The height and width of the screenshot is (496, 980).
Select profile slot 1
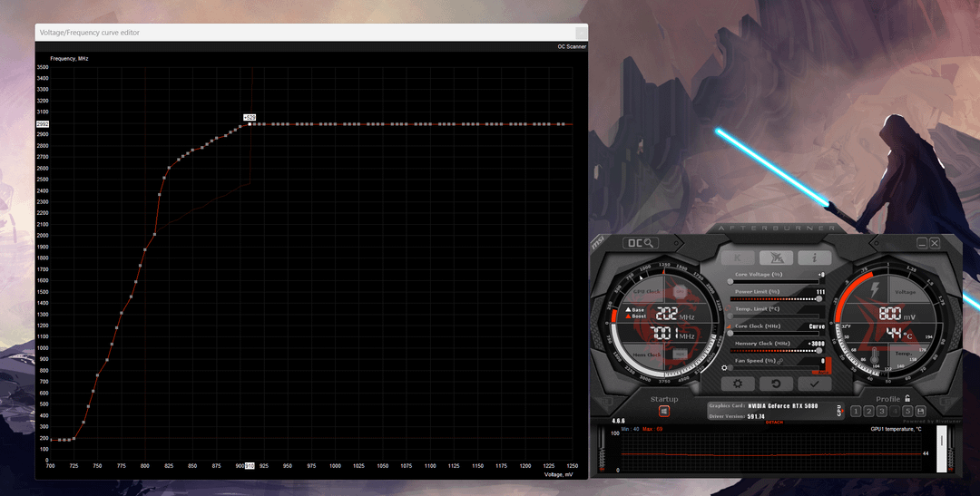(x=856, y=412)
